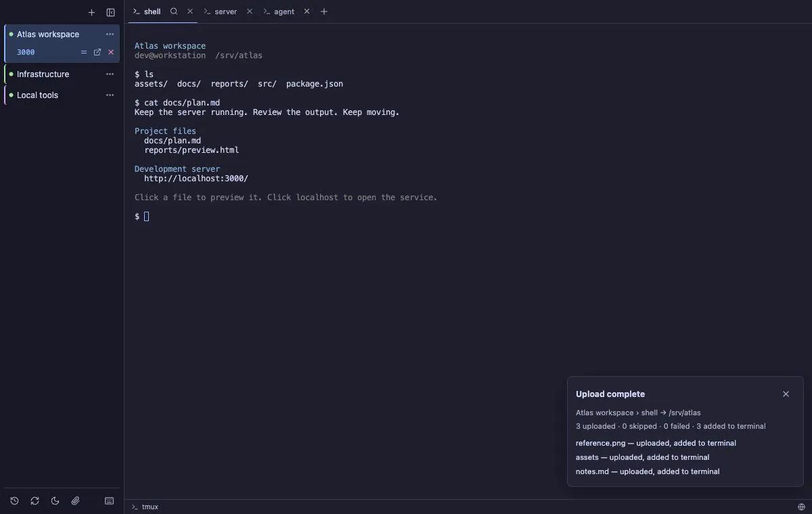Click the assets upload entry in notification

pos(642,457)
